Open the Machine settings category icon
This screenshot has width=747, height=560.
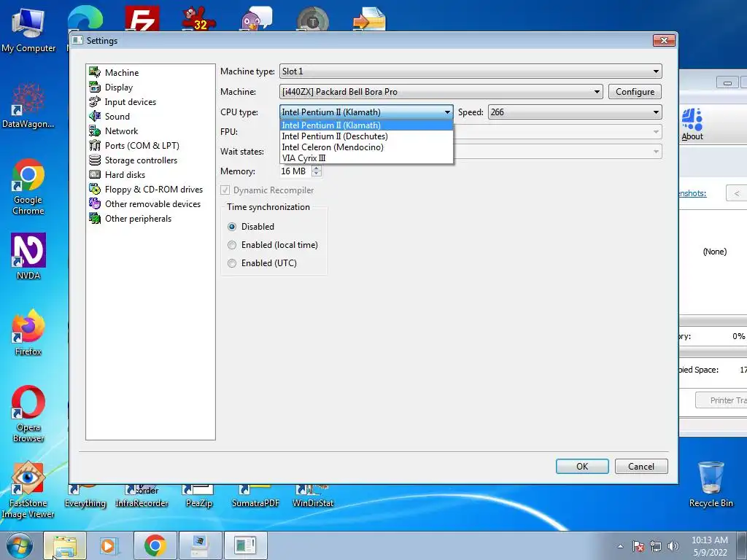click(x=95, y=72)
